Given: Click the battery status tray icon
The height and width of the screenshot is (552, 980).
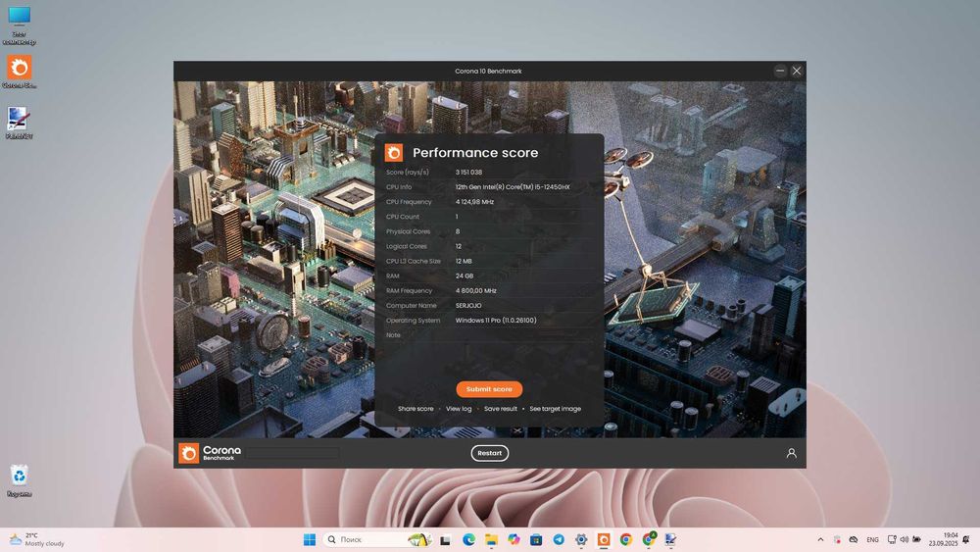Looking at the screenshot, I should click(917, 539).
